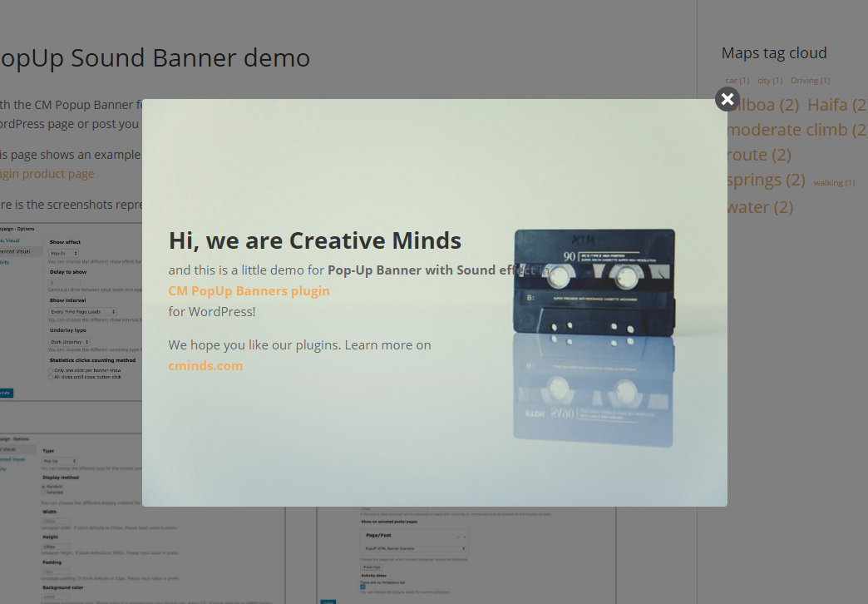Click the 'Hi, we are Creative Minds' heading

315,240
